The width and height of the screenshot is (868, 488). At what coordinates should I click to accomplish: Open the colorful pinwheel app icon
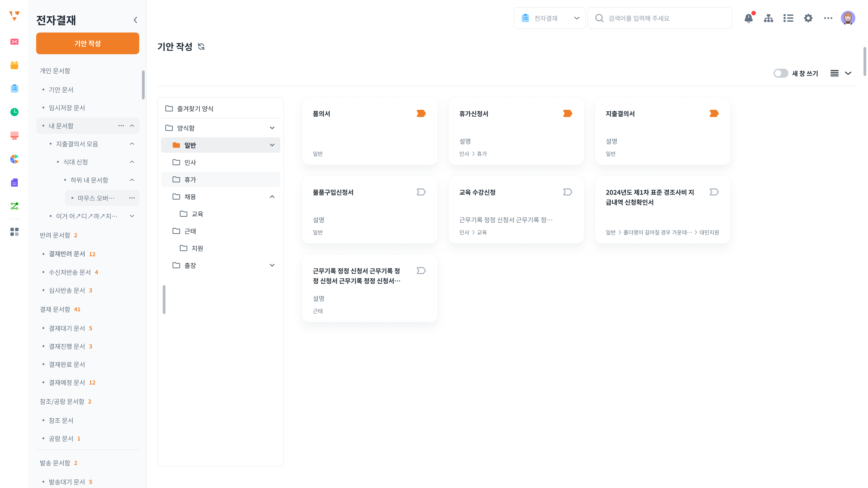point(14,159)
